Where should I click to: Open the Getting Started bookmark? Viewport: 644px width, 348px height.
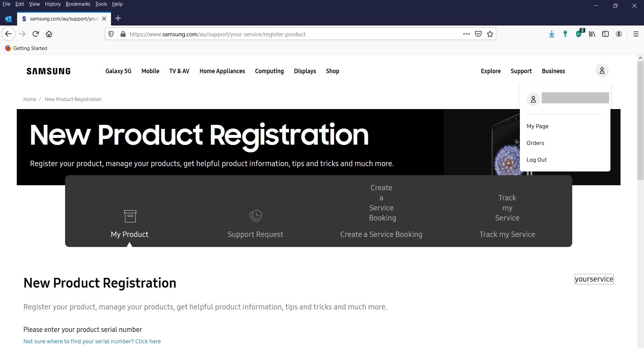tap(26, 48)
